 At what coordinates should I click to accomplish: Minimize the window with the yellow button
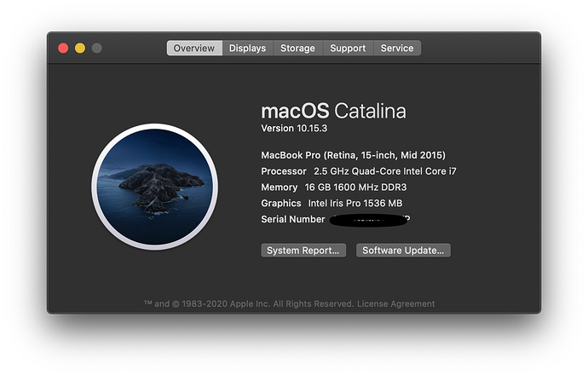coord(80,48)
